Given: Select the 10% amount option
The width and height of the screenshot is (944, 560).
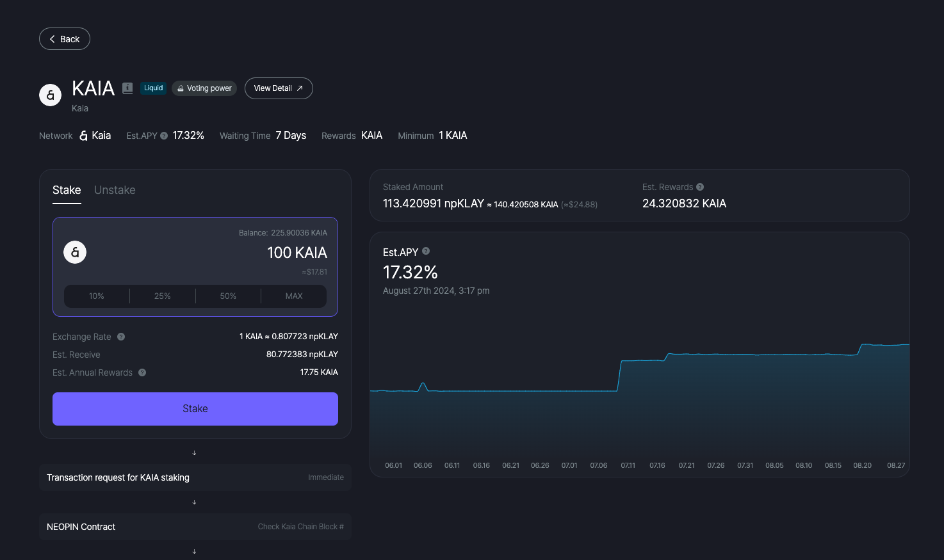Looking at the screenshot, I should [x=97, y=296].
